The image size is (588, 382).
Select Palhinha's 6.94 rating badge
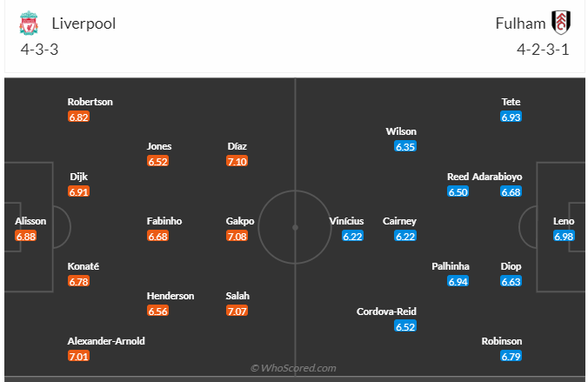pyautogui.click(x=458, y=281)
